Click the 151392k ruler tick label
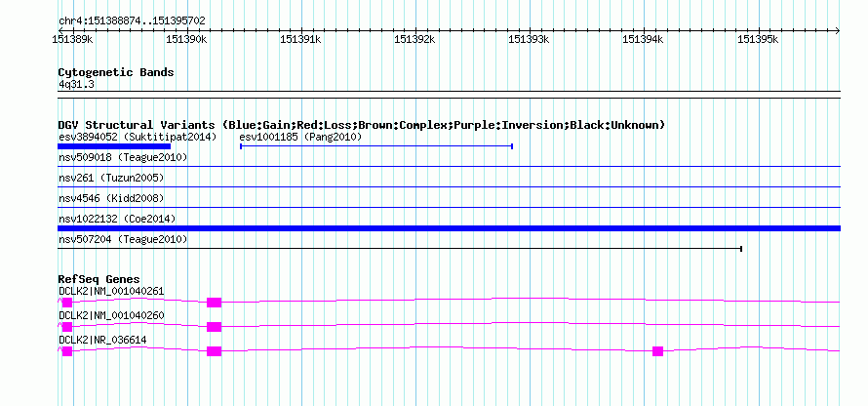 click(x=414, y=39)
